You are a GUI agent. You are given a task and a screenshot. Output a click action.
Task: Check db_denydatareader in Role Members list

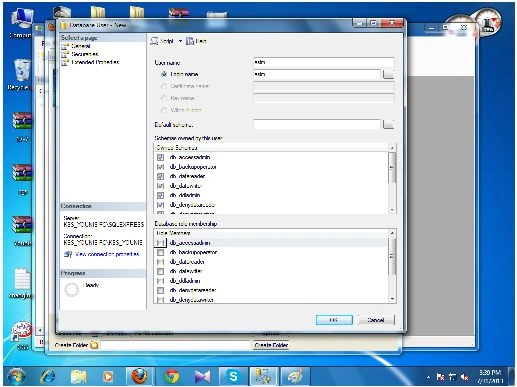tap(160, 290)
